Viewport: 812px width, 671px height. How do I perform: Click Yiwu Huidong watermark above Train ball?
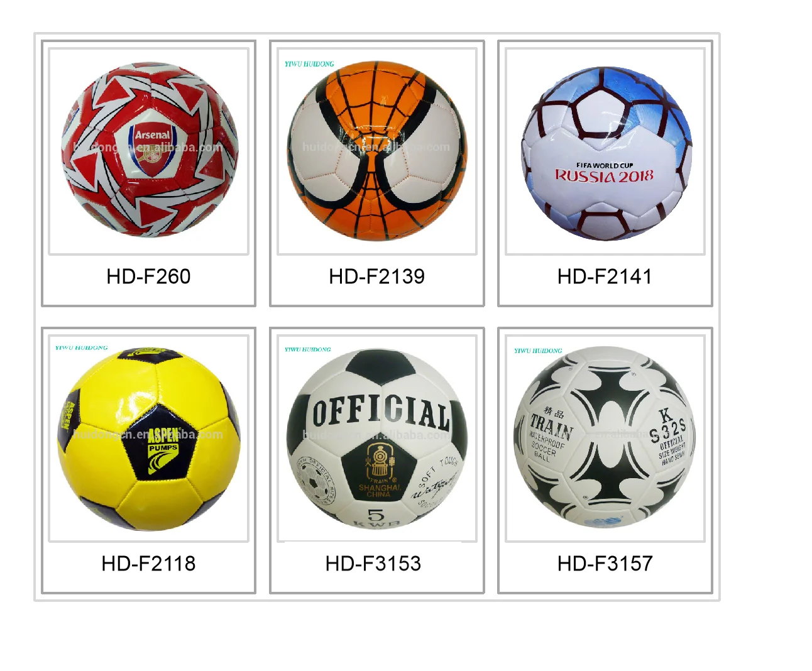click(538, 351)
